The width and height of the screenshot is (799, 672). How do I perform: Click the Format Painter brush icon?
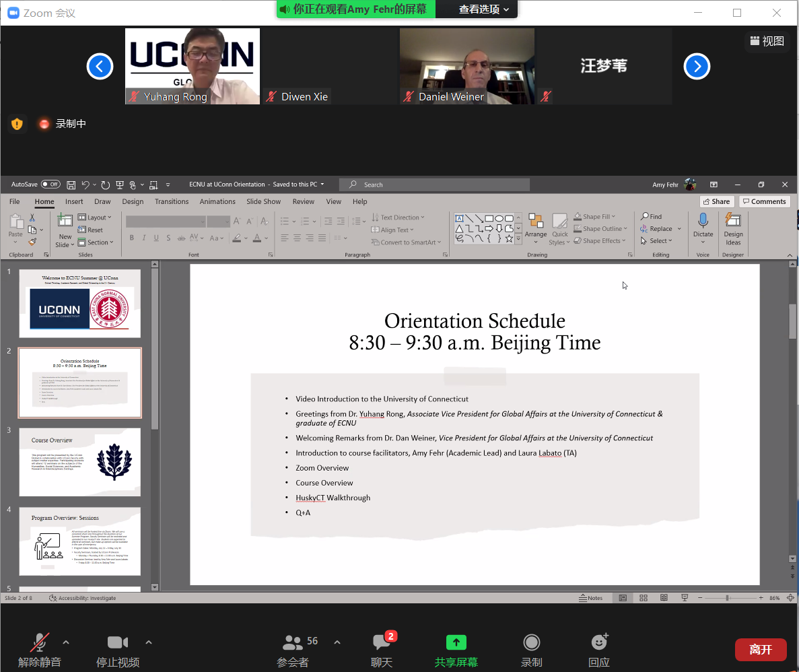(32, 242)
